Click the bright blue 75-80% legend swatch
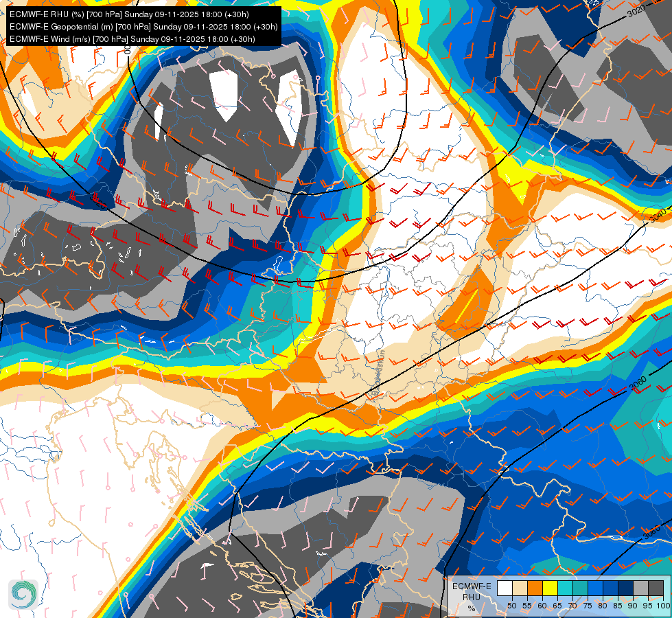This screenshot has width=672, height=618. coord(595,588)
